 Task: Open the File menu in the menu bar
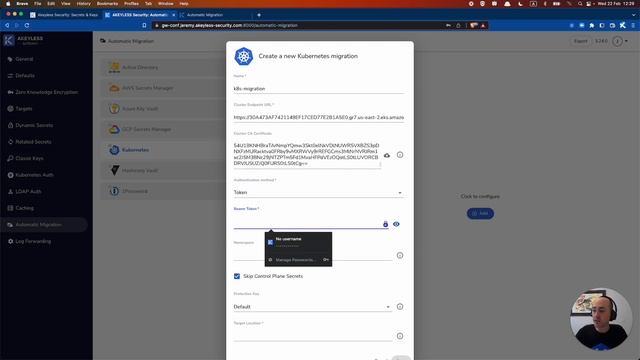click(38, 4)
